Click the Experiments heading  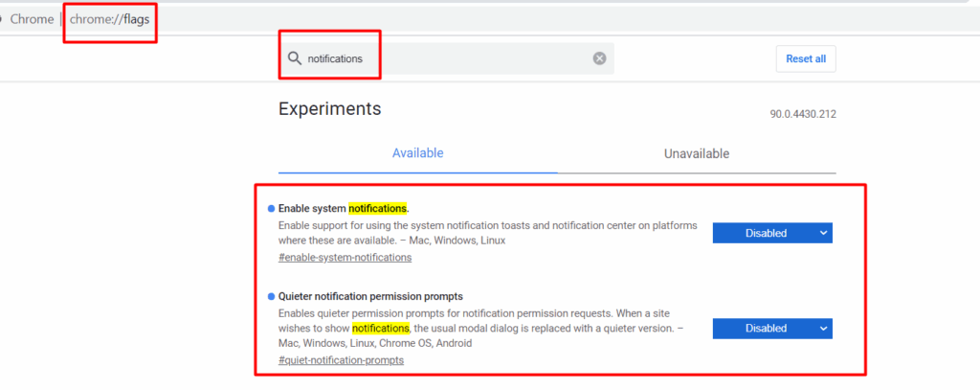coord(330,109)
